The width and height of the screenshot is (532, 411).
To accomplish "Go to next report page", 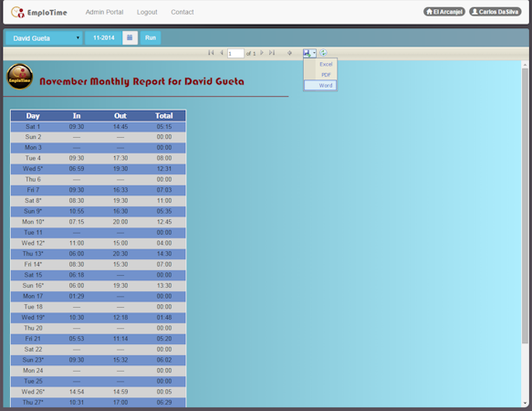I will (262, 53).
